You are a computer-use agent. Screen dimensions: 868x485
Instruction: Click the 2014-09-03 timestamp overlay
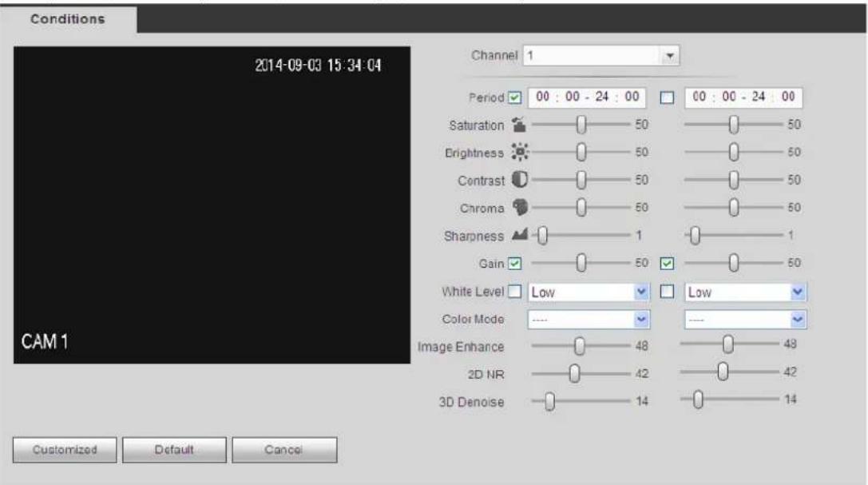pos(318,66)
